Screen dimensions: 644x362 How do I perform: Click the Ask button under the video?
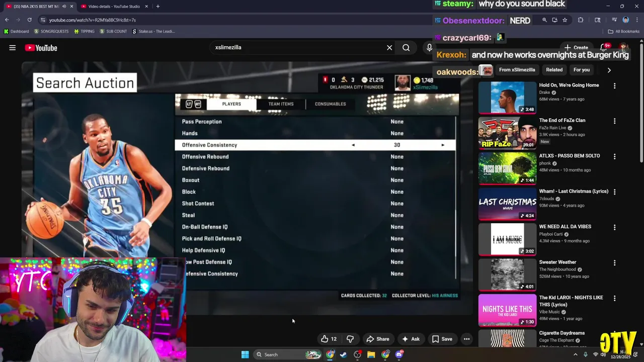click(411, 339)
